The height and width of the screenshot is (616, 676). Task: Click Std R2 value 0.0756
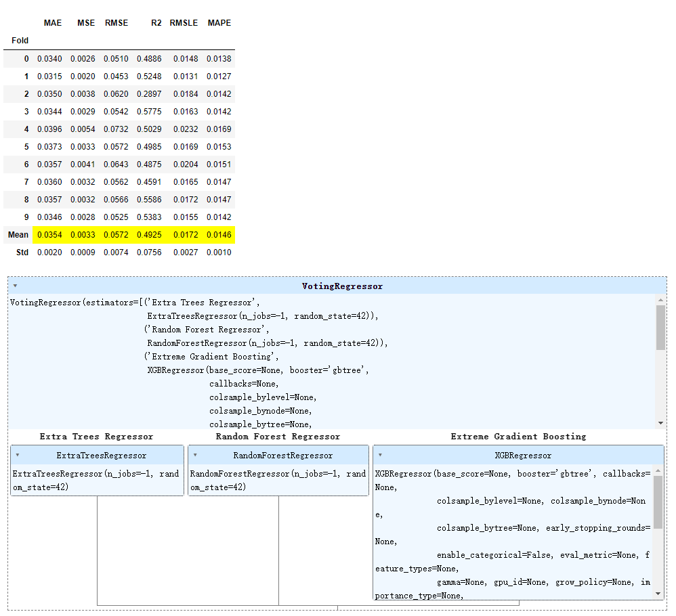point(149,252)
